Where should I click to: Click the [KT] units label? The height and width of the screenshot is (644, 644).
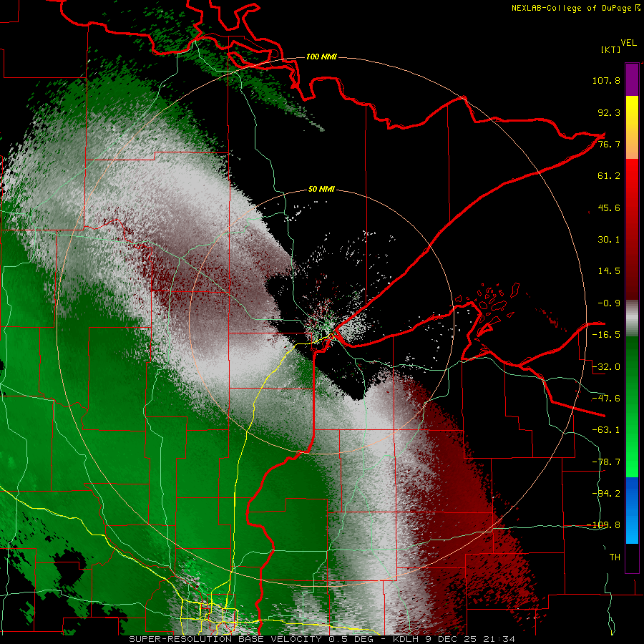pos(611,49)
